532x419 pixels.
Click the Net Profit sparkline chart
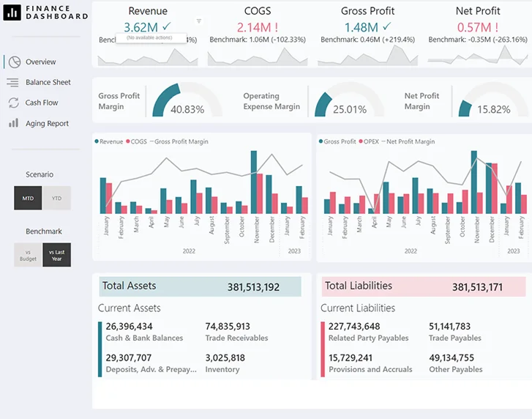coord(478,56)
